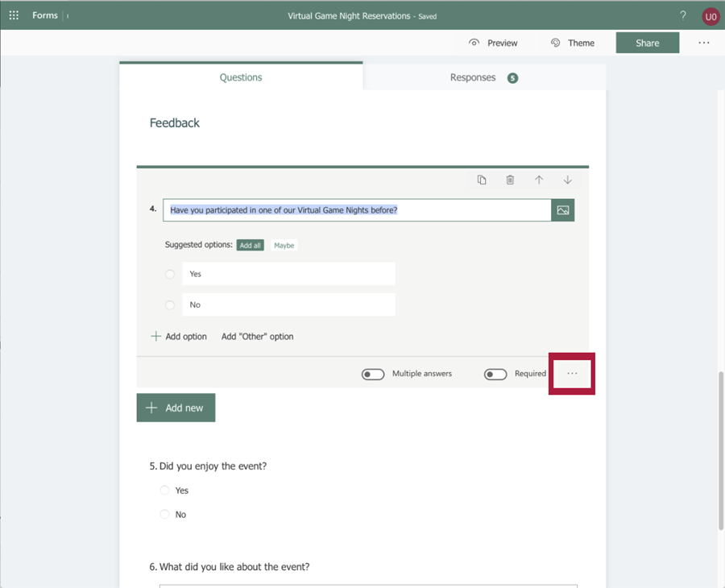725x588 pixels.
Task: Open the U0 account avatar menu
Action: (709, 15)
